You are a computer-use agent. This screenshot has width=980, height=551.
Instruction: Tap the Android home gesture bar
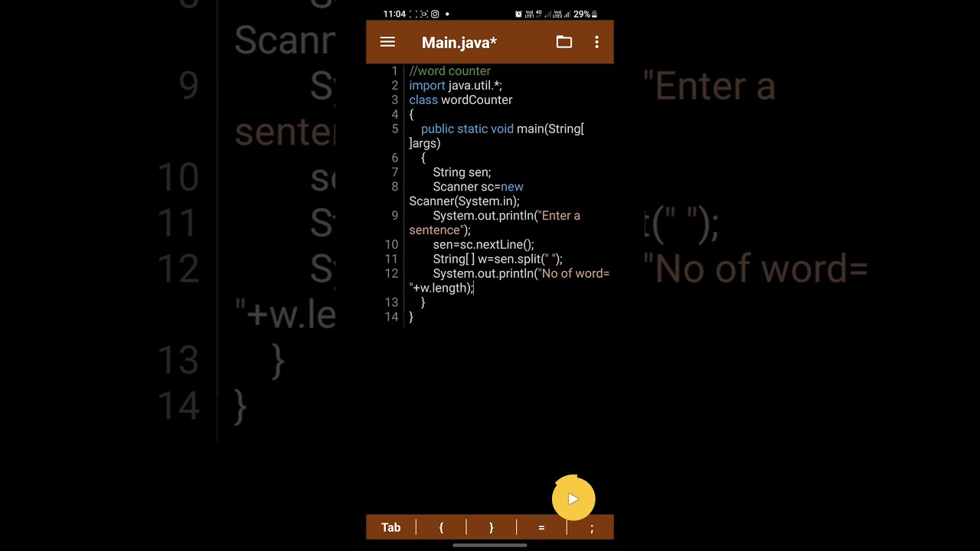click(x=490, y=546)
